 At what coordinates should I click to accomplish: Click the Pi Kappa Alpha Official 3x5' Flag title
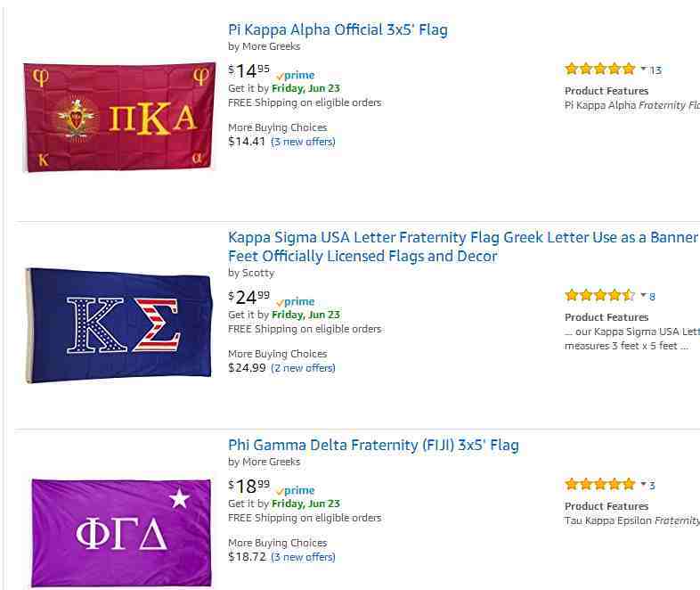[338, 30]
